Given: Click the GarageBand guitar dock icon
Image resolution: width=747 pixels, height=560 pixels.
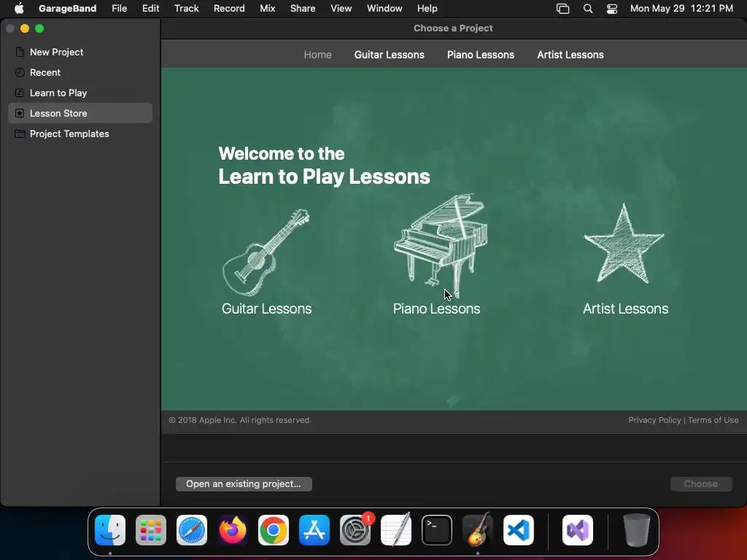Looking at the screenshot, I should point(478,530).
